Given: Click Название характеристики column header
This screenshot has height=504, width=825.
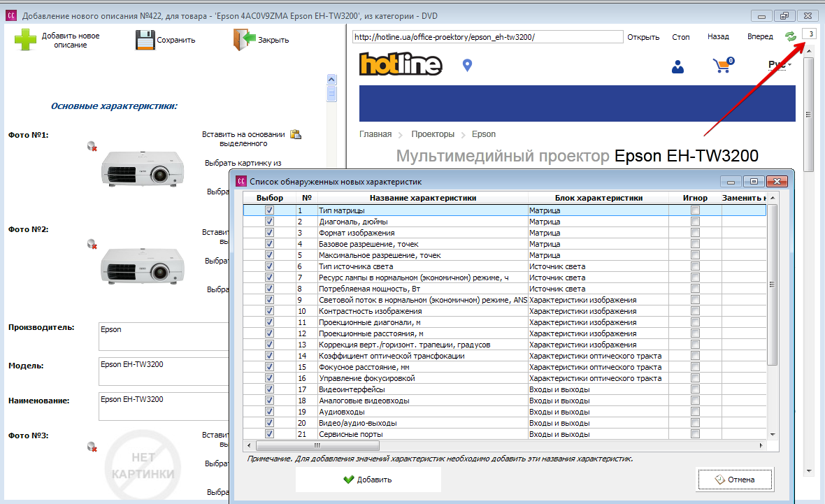Looking at the screenshot, I should tap(422, 198).
